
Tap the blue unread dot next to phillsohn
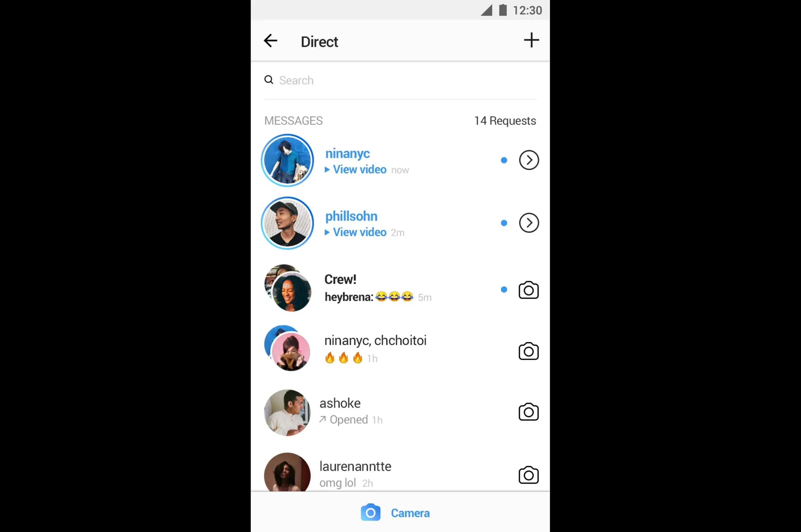(504, 223)
